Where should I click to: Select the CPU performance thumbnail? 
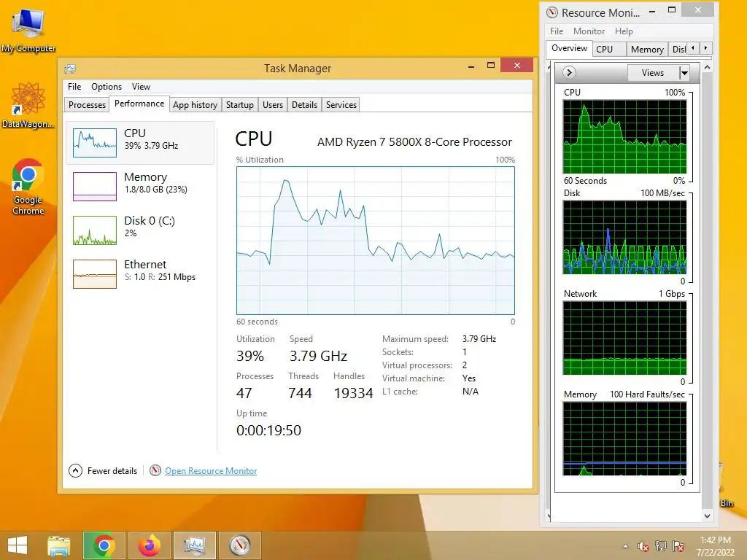(94, 142)
